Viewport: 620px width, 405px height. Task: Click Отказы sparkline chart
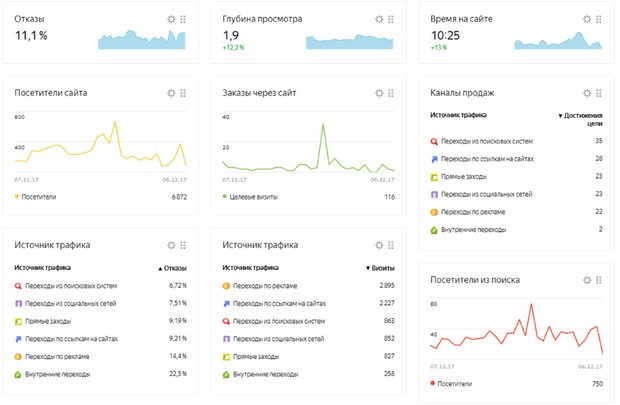coord(142,40)
